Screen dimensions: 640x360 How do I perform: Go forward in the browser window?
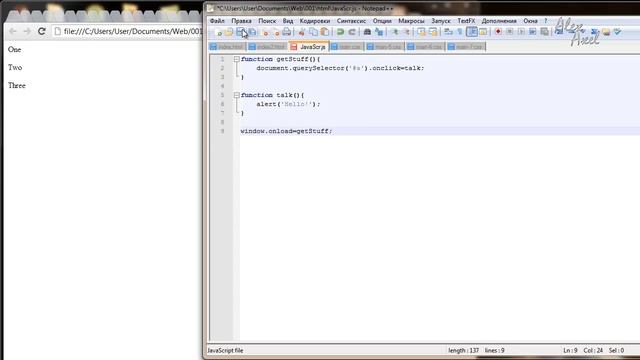(27, 31)
